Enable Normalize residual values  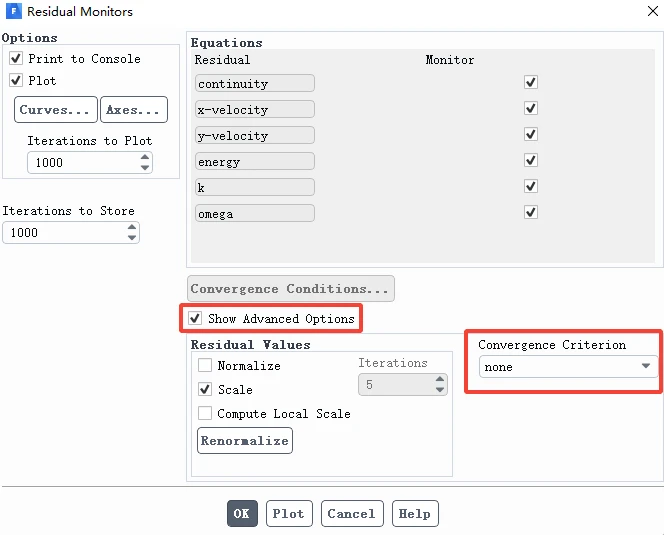[x=205, y=365]
